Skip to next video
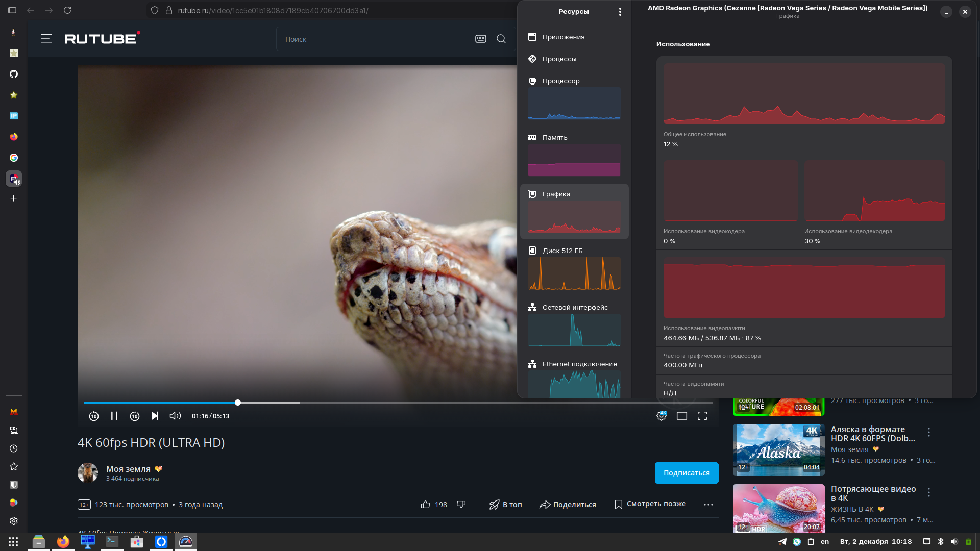The height and width of the screenshot is (551, 980). pyautogui.click(x=155, y=416)
